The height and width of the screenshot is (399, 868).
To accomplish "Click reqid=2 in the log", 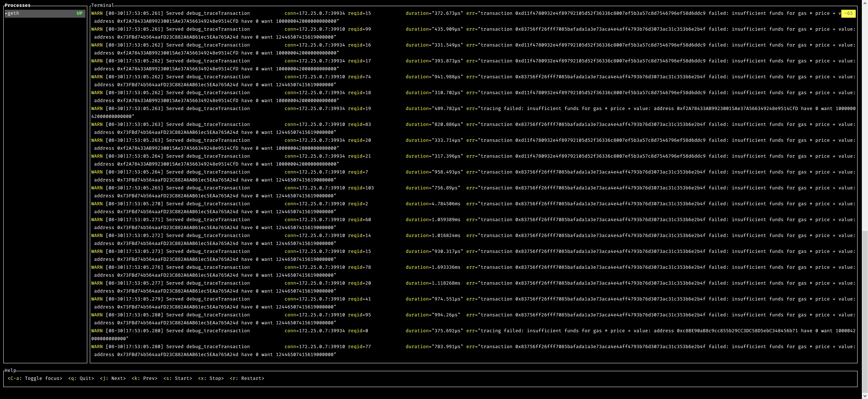I will (358, 204).
